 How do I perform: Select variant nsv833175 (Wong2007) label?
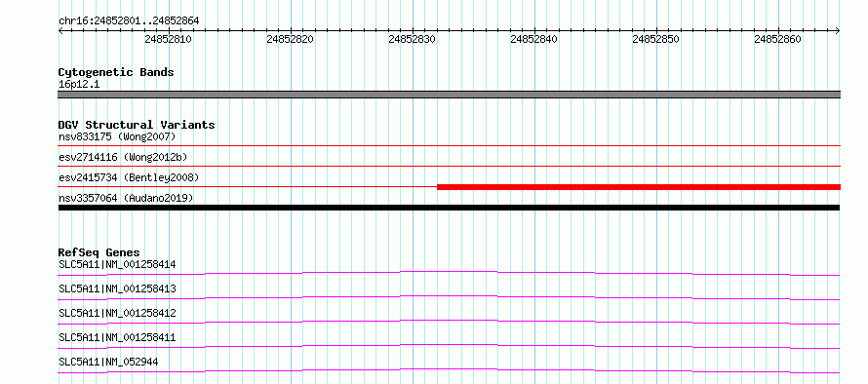click(x=117, y=136)
